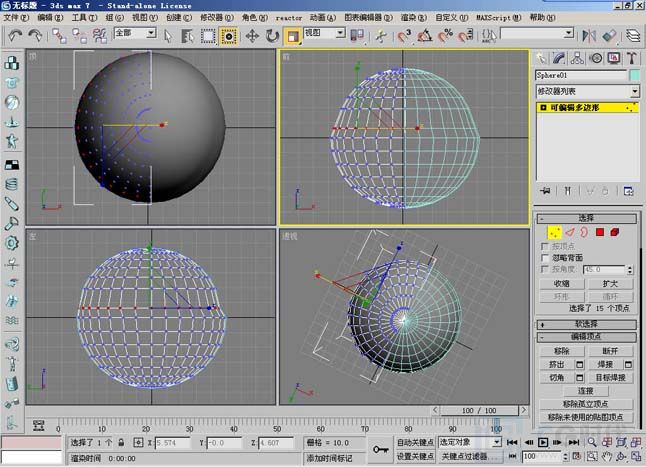Click the 100 / 100 time slider
Image resolution: width=646 pixels, height=468 pixels.
pos(479,411)
